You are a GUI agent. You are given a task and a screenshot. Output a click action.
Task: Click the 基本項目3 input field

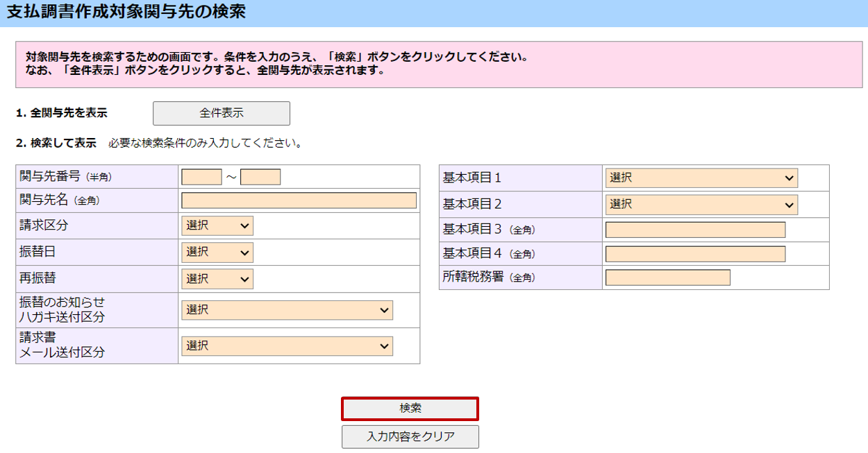point(695,230)
